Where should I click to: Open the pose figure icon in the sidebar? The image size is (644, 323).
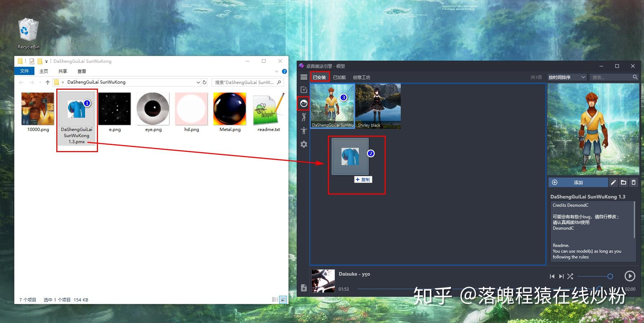(x=304, y=130)
